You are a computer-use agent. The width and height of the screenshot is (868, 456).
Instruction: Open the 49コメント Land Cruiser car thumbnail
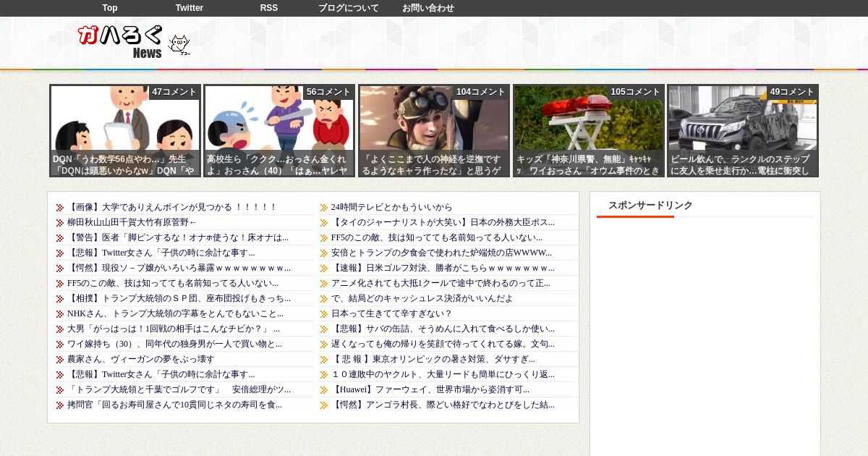(x=743, y=130)
